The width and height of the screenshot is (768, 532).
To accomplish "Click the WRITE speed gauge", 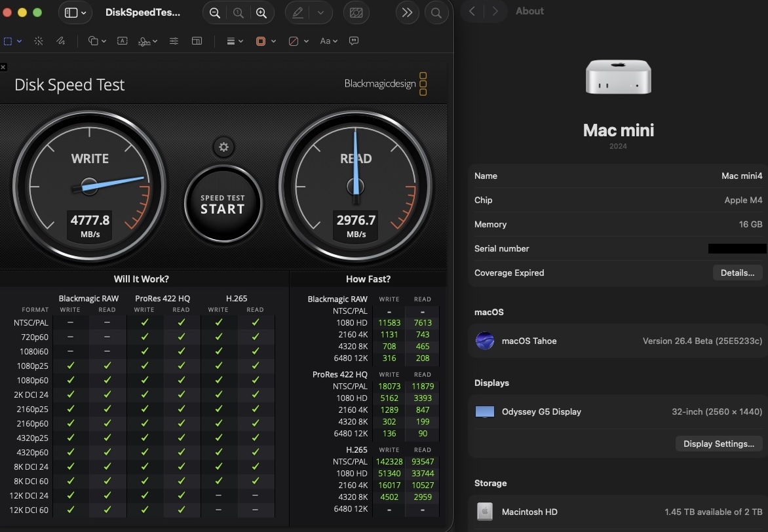I will (89, 186).
